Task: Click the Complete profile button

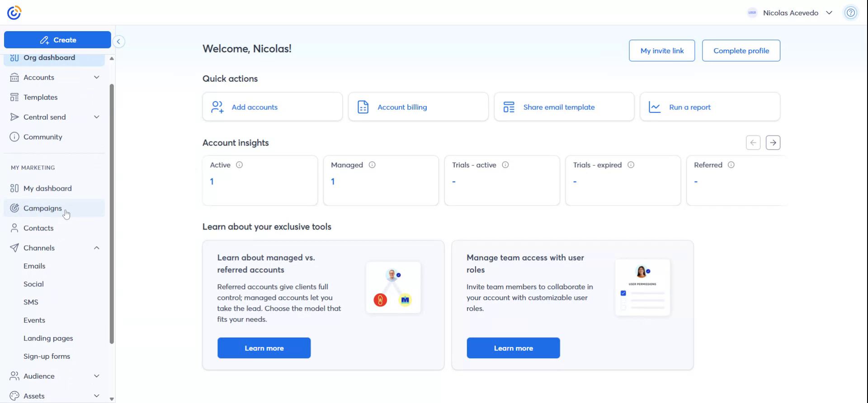Action: pos(741,51)
